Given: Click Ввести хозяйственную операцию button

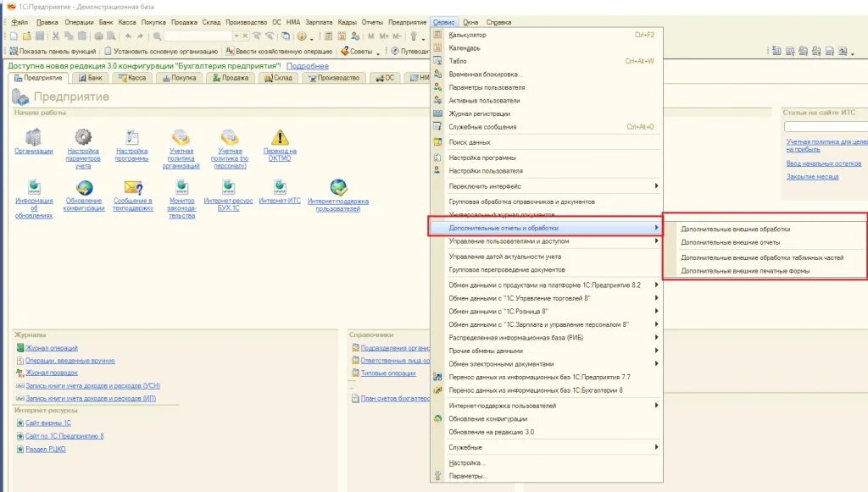Looking at the screenshot, I should 280,52.
